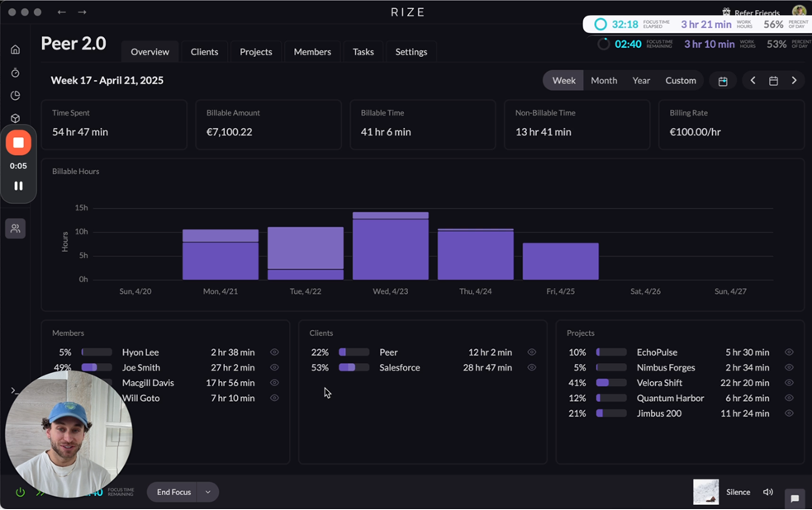Screen dimensions: 812x510
Task: Switch to the Settings tab
Action: (x=411, y=52)
